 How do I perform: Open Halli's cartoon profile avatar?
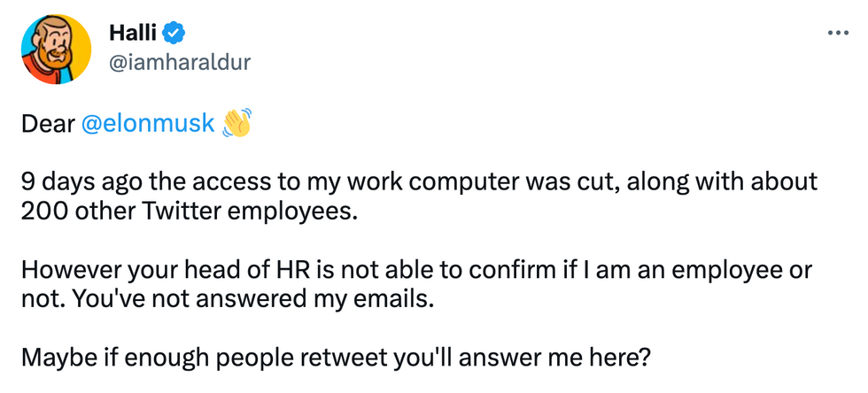tap(56, 50)
